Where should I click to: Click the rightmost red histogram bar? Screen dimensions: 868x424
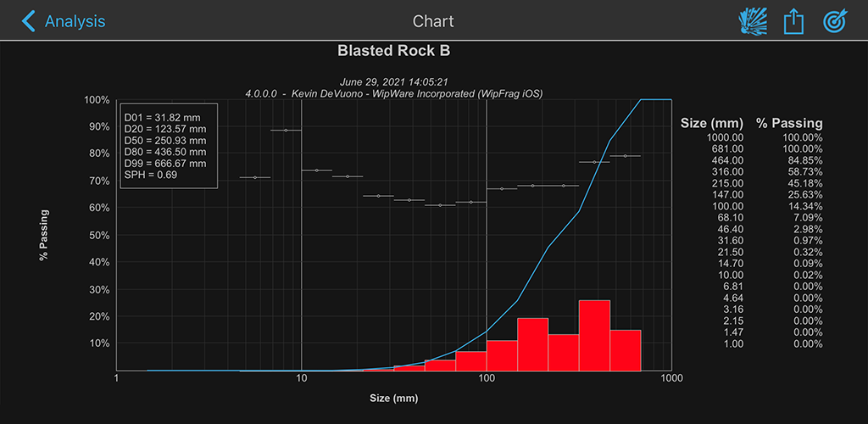pyautogui.click(x=626, y=350)
